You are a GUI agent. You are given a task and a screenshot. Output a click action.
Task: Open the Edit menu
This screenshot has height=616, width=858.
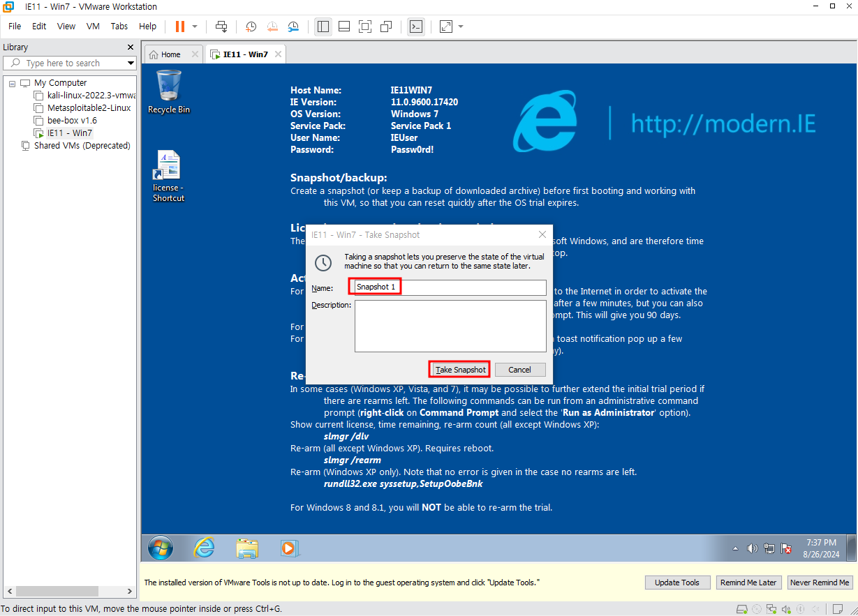click(x=39, y=26)
